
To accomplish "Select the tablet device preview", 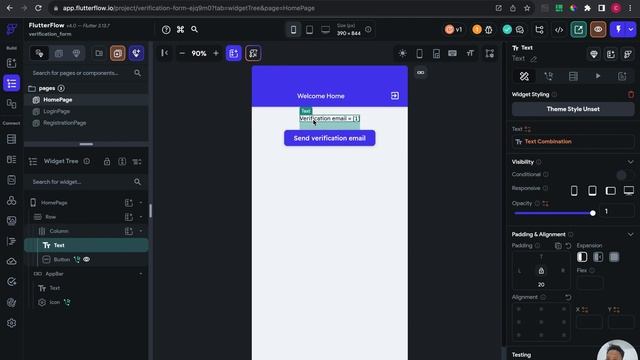I will pyautogui.click(x=309, y=29).
